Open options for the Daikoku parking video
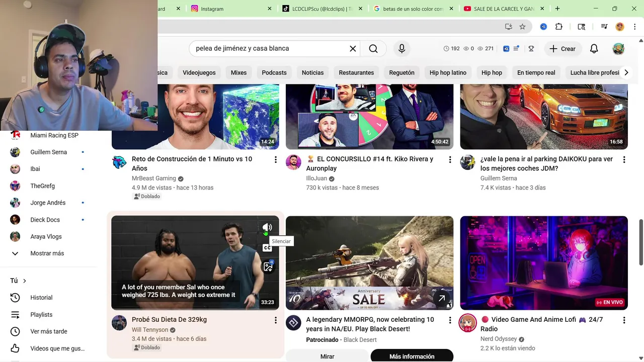644x362 pixels. tap(624, 159)
